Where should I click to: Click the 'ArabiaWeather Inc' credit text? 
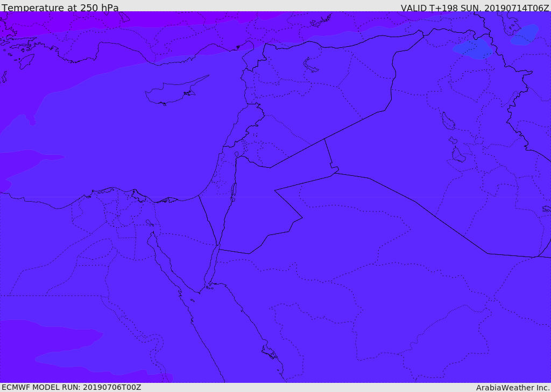point(513,388)
